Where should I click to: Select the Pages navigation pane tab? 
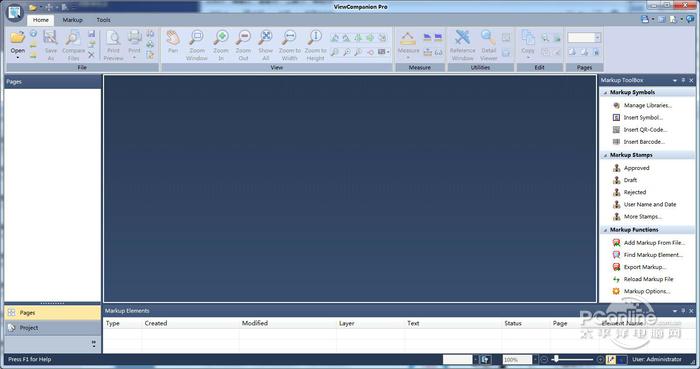53,313
